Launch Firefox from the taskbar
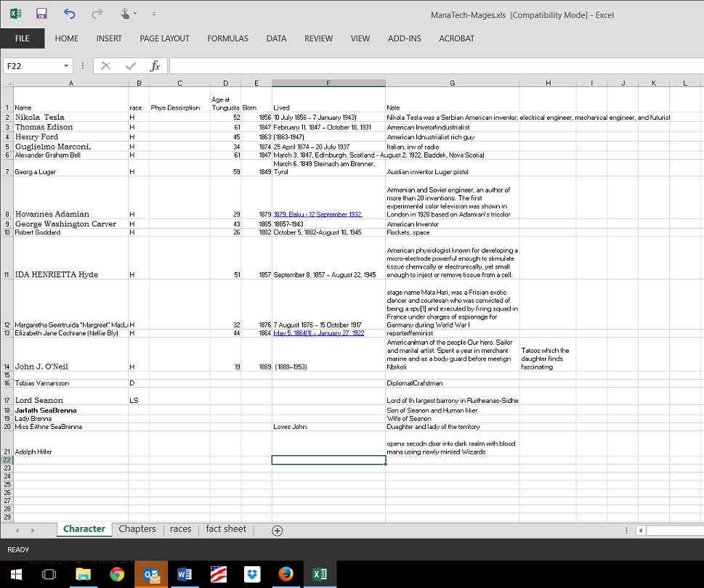Viewport: 704px width, 588px height. (286, 574)
